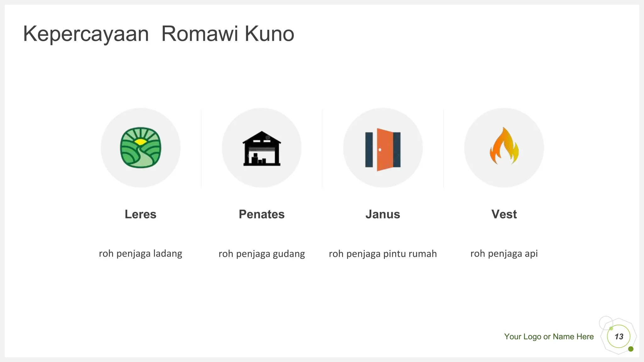Viewport: 644px width, 362px height.
Task: Click the divider line between Leres and Penates
Action: 201,148
